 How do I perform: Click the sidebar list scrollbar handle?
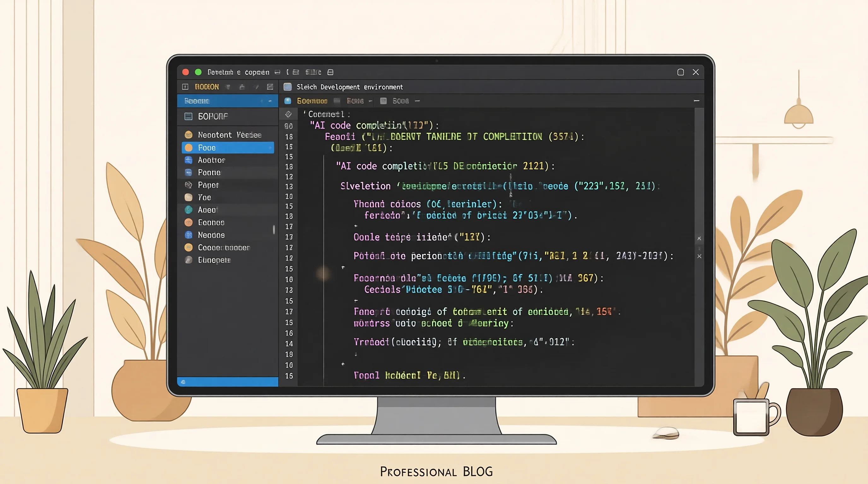(273, 229)
